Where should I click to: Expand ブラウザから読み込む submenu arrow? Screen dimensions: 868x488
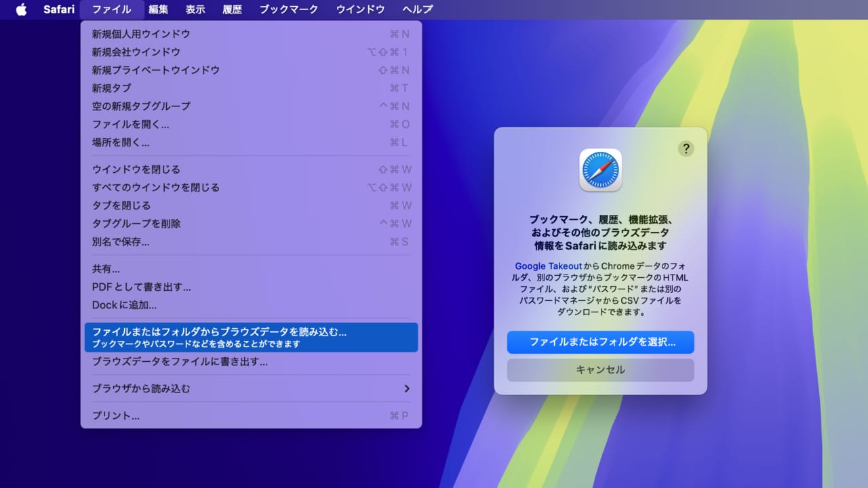(x=406, y=389)
